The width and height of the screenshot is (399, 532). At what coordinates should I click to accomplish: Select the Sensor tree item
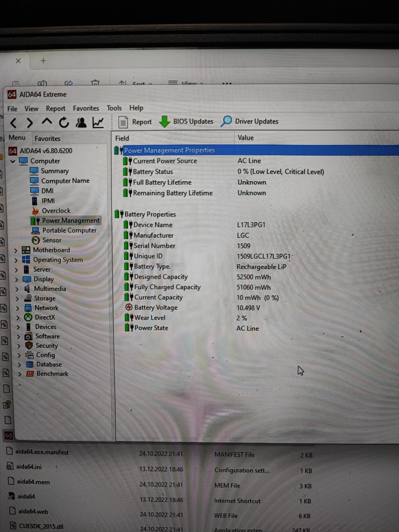coord(52,240)
